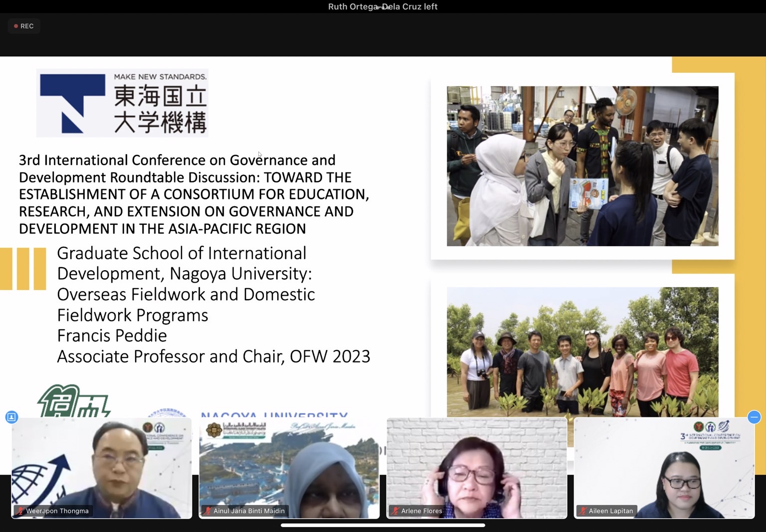Click 'Associate Professor and Chair, OFW 2023' text

pyautogui.click(x=213, y=356)
